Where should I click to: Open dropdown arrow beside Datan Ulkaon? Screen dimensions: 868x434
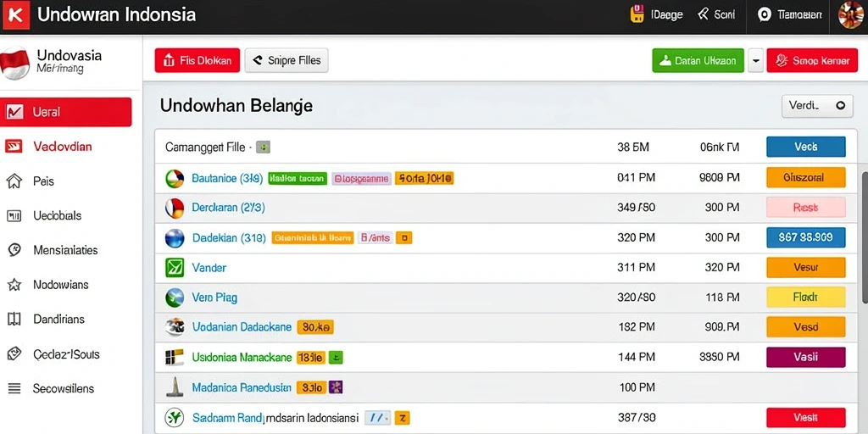(755, 60)
